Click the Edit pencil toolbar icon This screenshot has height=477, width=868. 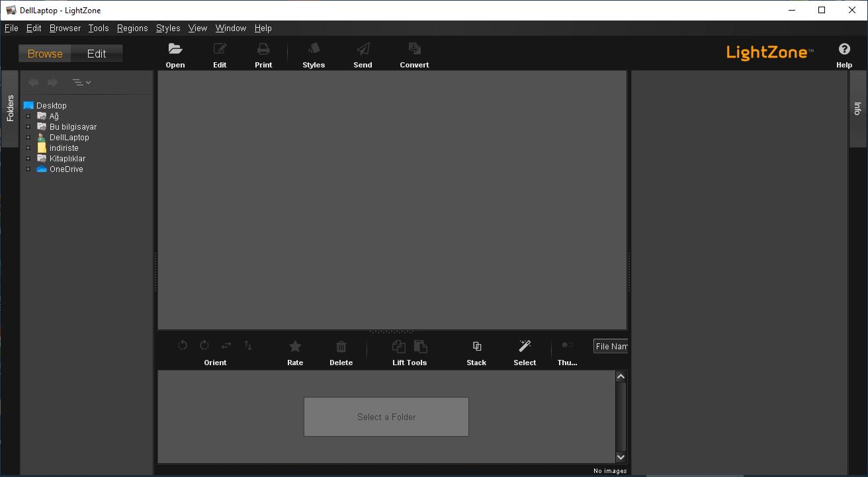click(x=220, y=48)
